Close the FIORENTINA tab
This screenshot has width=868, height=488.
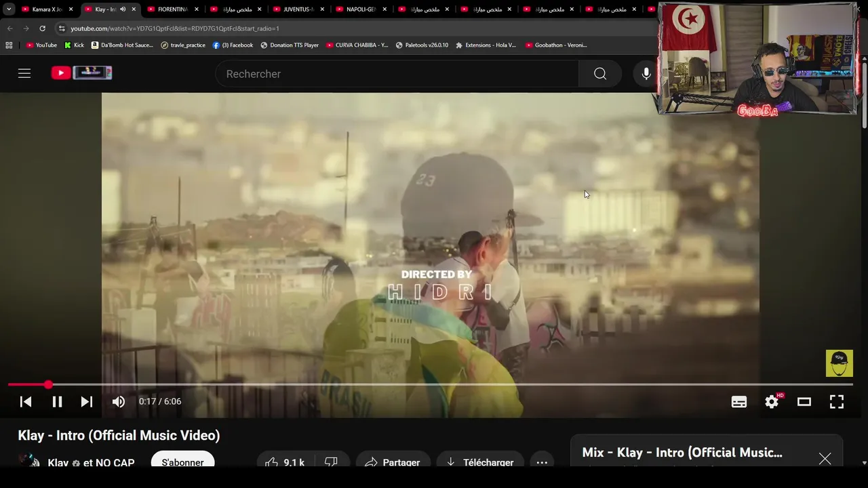197,9
